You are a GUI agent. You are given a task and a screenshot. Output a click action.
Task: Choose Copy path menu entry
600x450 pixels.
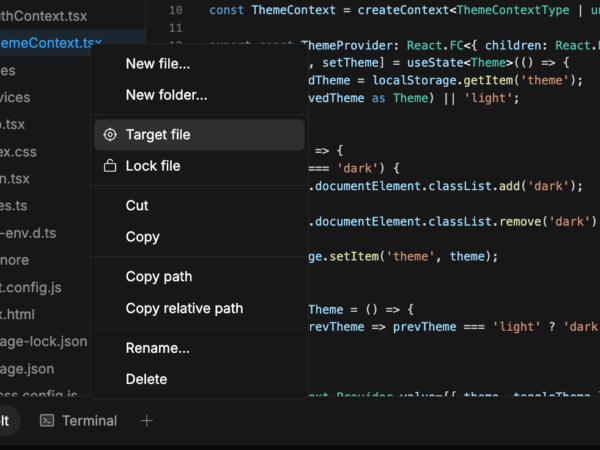tap(199, 277)
